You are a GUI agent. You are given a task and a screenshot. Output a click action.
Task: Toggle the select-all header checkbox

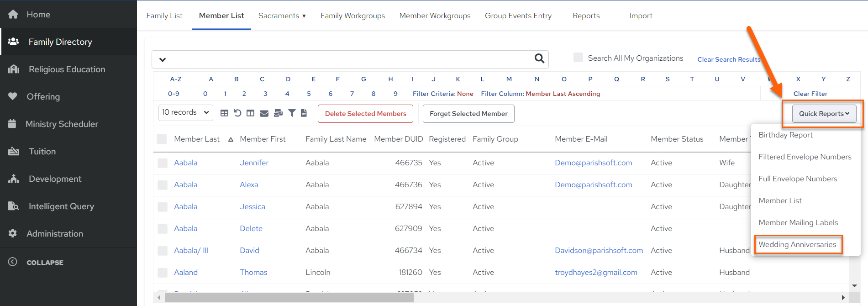click(162, 139)
